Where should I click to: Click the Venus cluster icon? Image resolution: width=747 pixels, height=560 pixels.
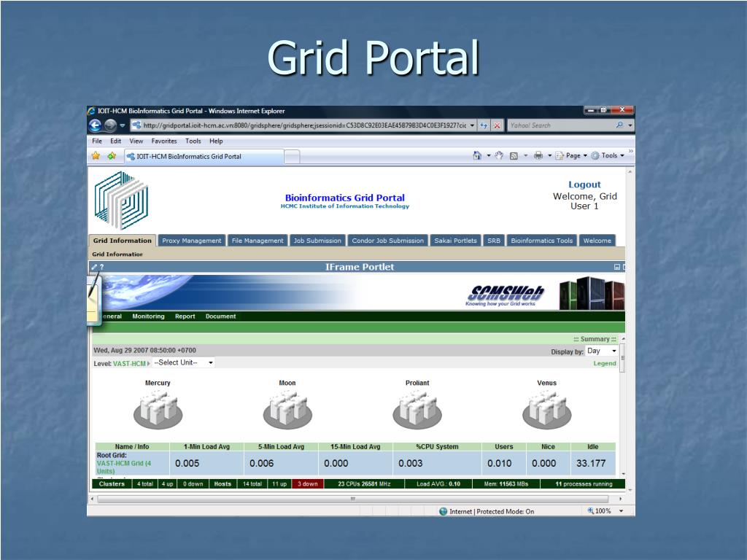coord(547,410)
